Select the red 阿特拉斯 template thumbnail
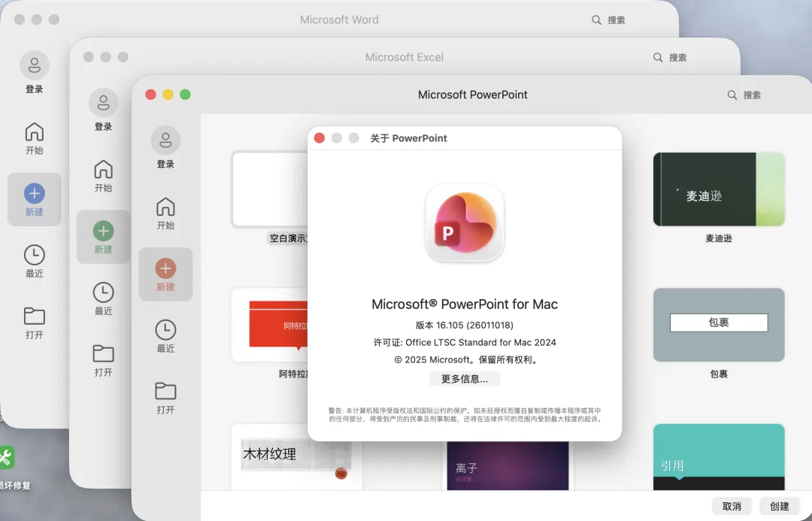Viewport: 812px width, 521px height. 270,325
